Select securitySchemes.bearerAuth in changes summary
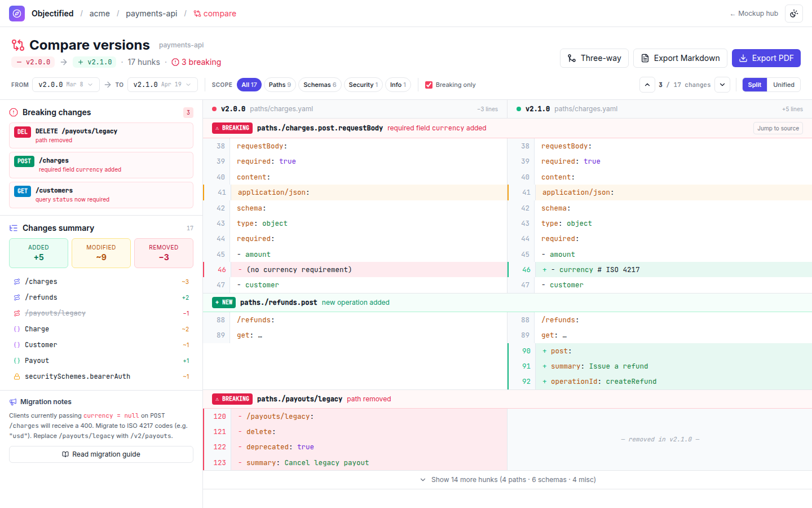This screenshot has height=508, width=812. coord(101,376)
